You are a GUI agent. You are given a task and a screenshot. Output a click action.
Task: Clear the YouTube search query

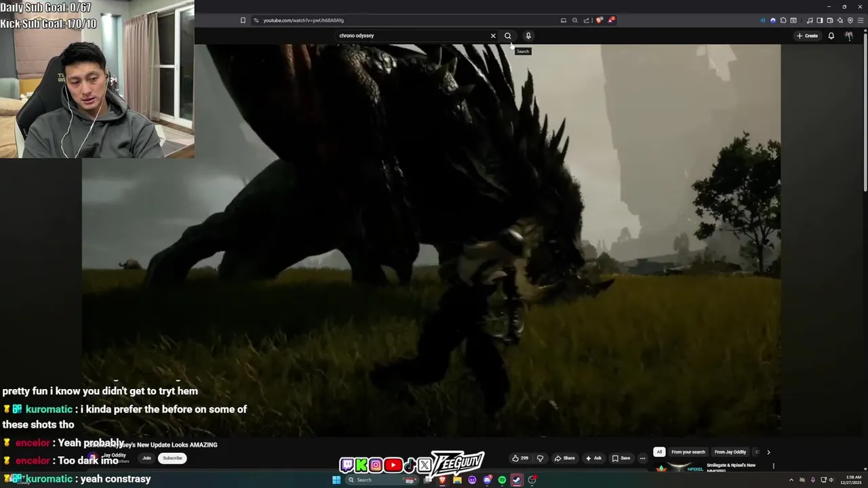pyautogui.click(x=493, y=36)
